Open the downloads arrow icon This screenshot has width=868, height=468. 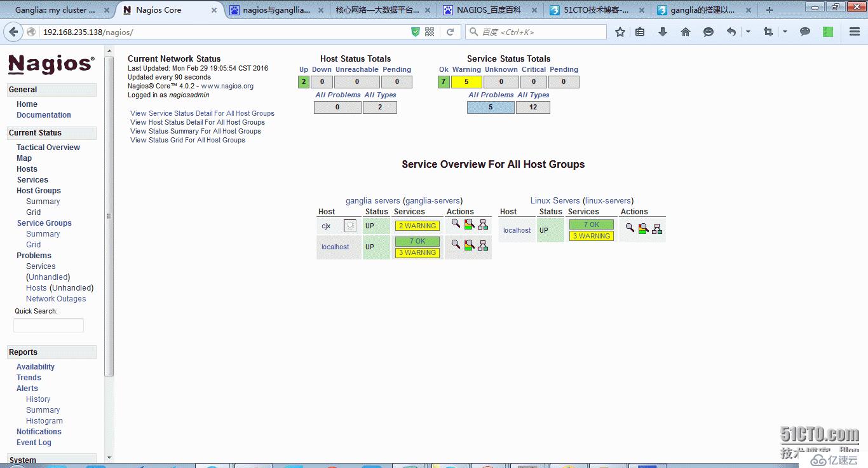pyautogui.click(x=663, y=32)
